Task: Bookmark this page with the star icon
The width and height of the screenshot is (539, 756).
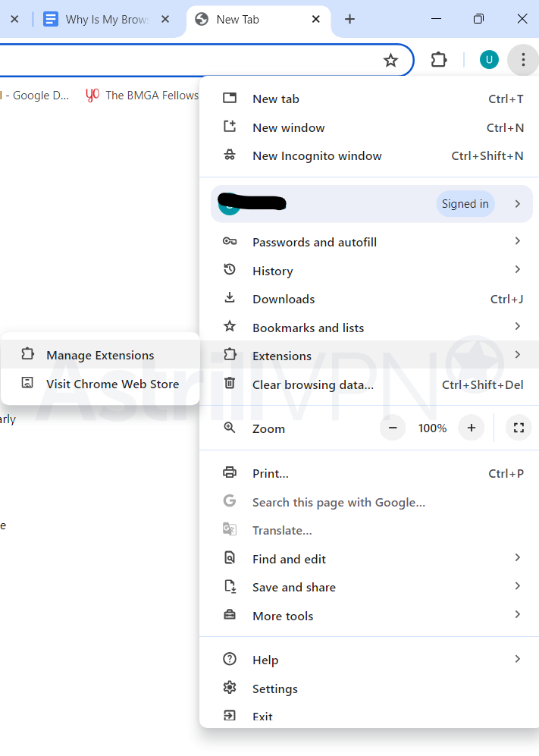Action: (x=390, y=59)
